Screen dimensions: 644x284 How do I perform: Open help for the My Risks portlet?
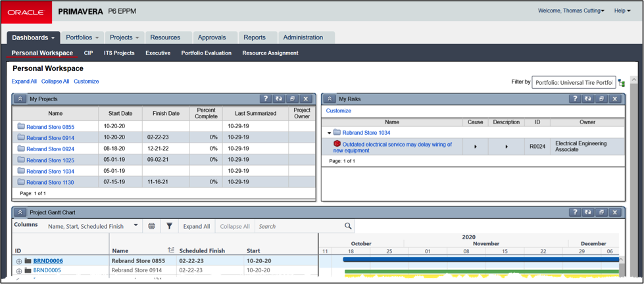point(575,99)
